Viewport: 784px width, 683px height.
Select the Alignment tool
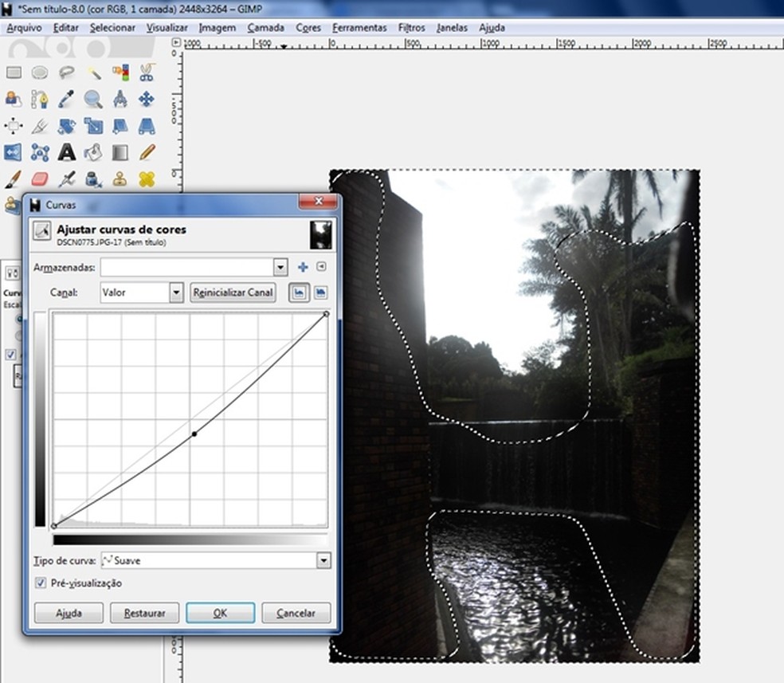point(14,126)
